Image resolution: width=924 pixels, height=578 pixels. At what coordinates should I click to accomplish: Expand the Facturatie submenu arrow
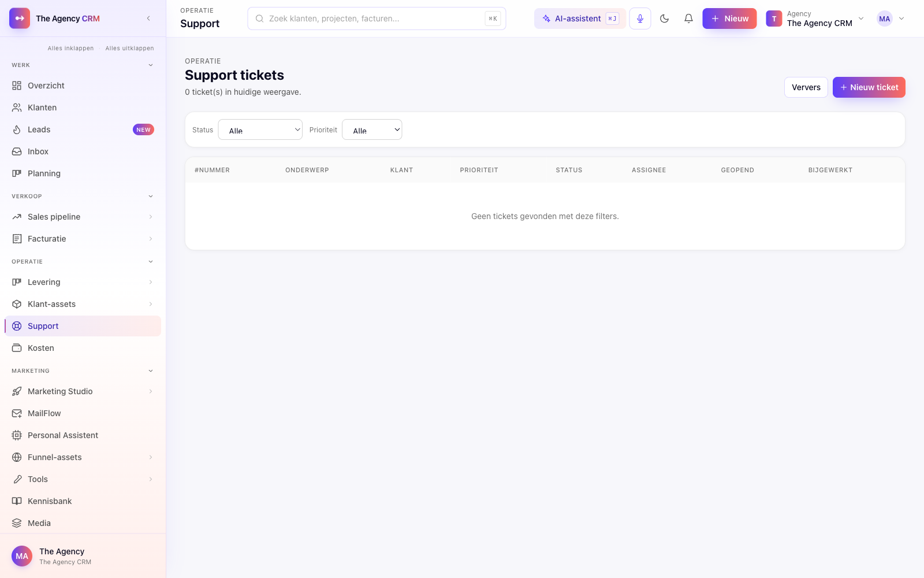(x=151, y=239)
